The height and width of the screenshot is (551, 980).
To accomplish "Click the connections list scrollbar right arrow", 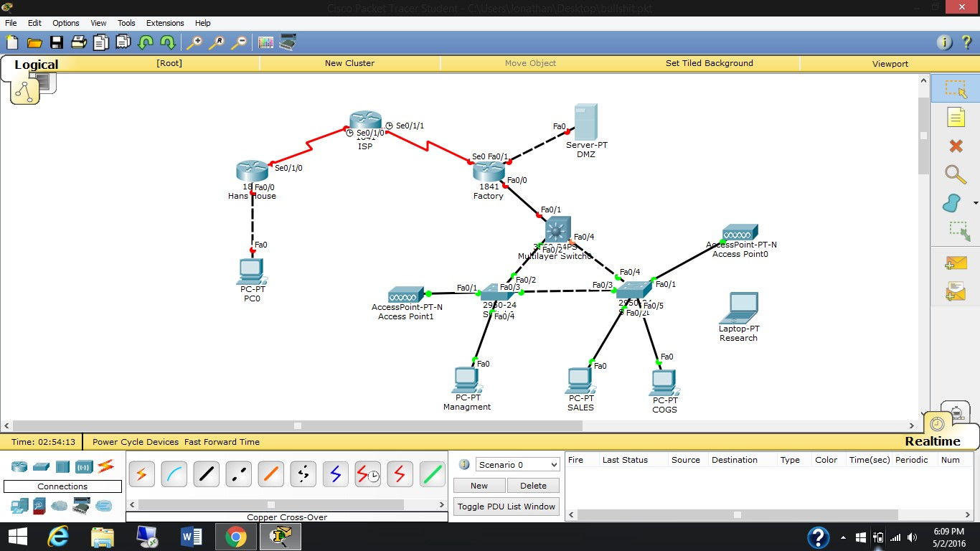I will pyautogui.click(x=442, y=504).
